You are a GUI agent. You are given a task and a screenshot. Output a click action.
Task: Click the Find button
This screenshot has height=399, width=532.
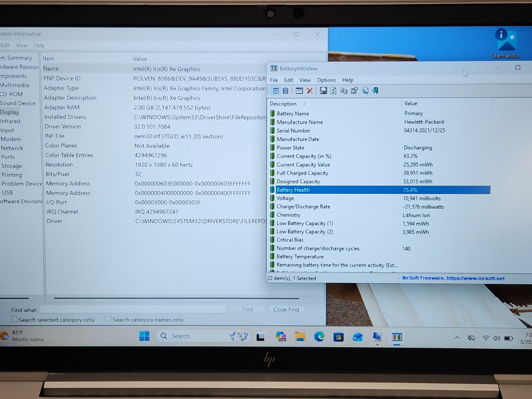pyautogui.click(x=247, y=309)
